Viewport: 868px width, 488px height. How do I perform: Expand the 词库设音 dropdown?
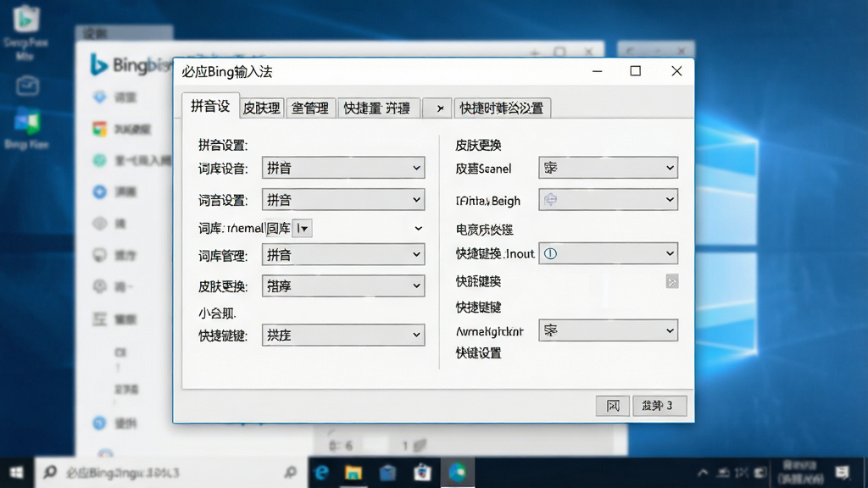343,168
